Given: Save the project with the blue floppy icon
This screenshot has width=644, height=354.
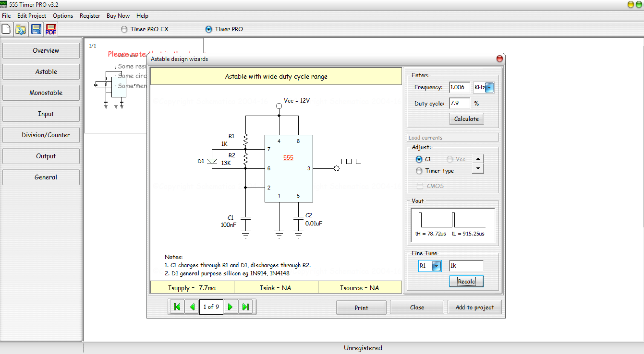Looking at the screenshot, I should coord(36,29).
